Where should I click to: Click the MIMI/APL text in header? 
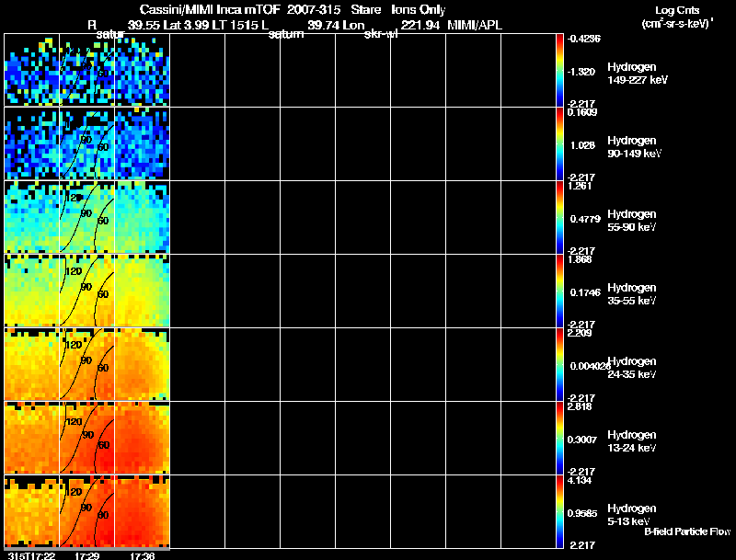pyautogui.click(x=475, y=24)
